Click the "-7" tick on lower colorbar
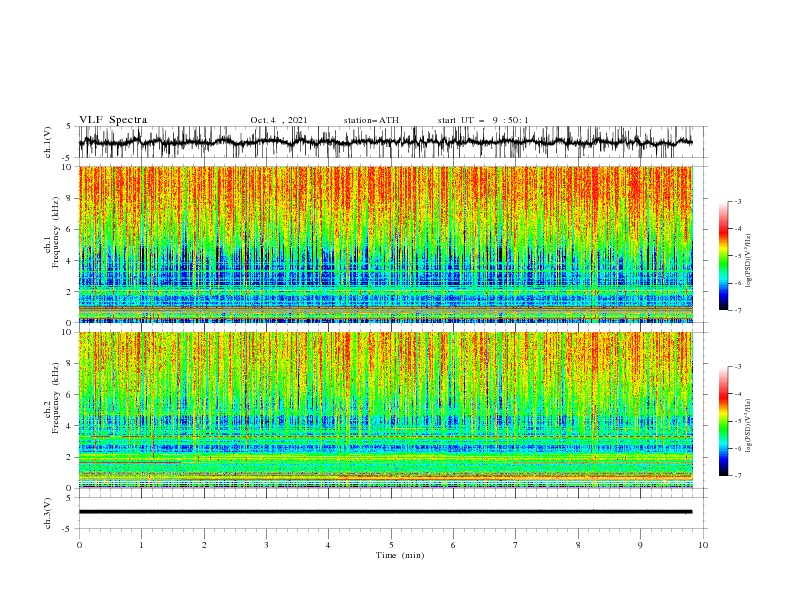This screenshot has height=612, width=792. click(x=737, y=476)
